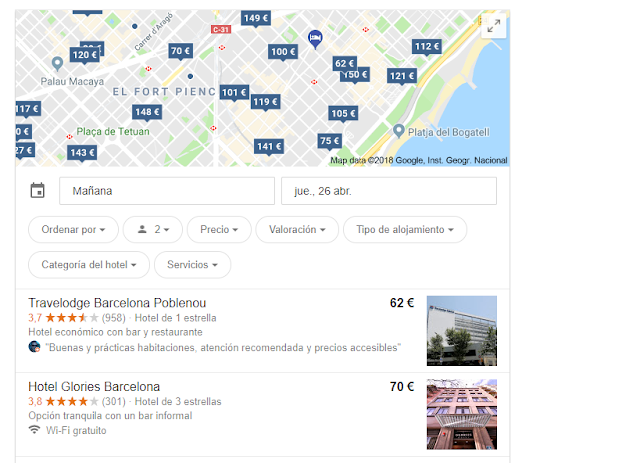Open the guests count dropdown showing 2
Screen dimensions: 640x463
[x=153, y=229]
